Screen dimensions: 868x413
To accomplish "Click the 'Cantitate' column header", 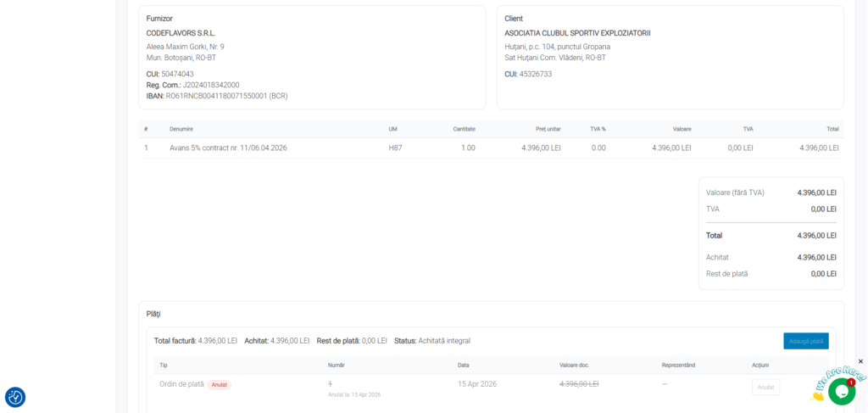I will click(x=464, y=129).
